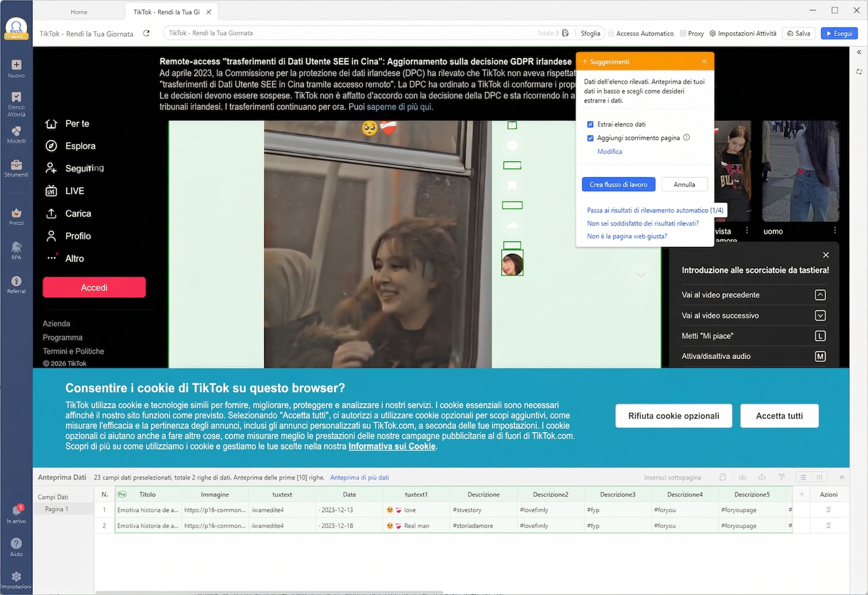868x595 pixels.
Task: Add a new data field column
Action: pyautogui.click(x=801, y=494)
